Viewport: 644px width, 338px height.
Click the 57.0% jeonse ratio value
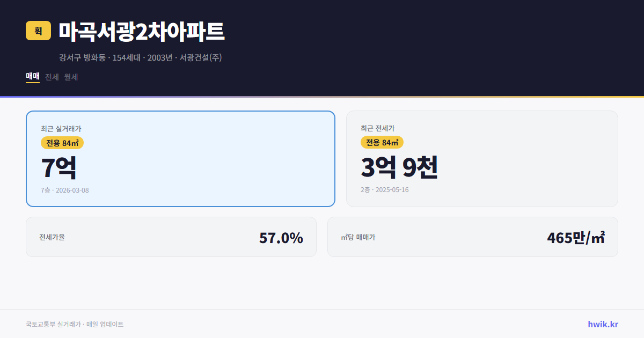[281, 237]
